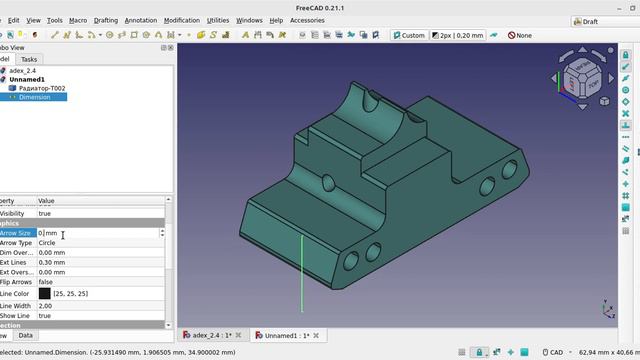Viewport: 640px width, 360px height.
Task: Open the Annotation menu
Action: pyautogui.click(x=141, y=20)
